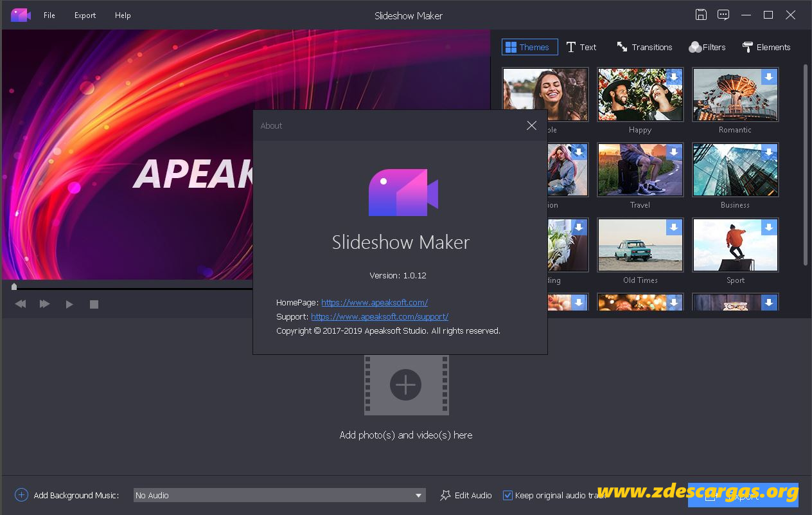Close the About dialog
Image resolution: width=812 pixels, height=515 pixels.
[x=531, y=125]
